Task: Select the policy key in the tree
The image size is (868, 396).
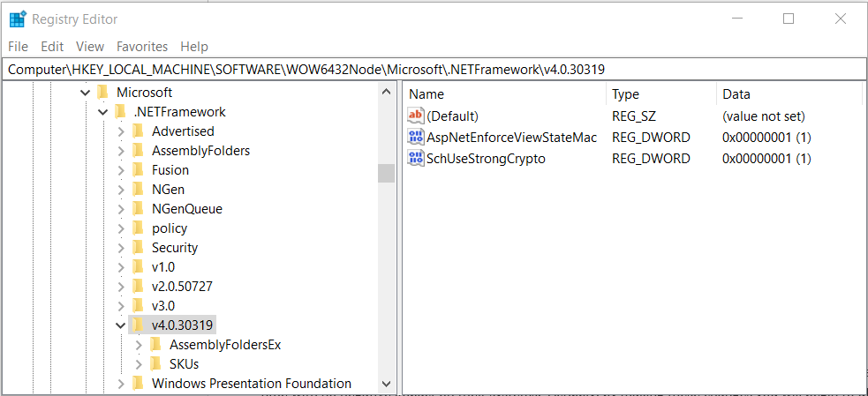Action: click(170, 228)
